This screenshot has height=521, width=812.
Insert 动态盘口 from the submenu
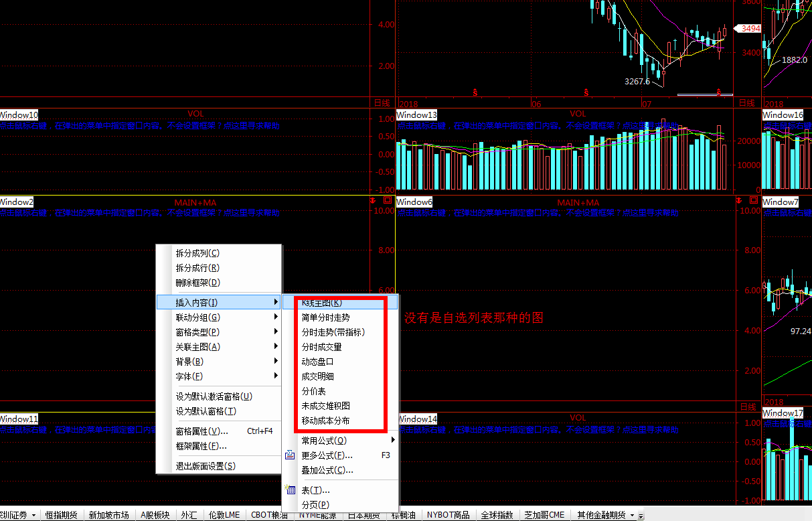tap(341, 362)
